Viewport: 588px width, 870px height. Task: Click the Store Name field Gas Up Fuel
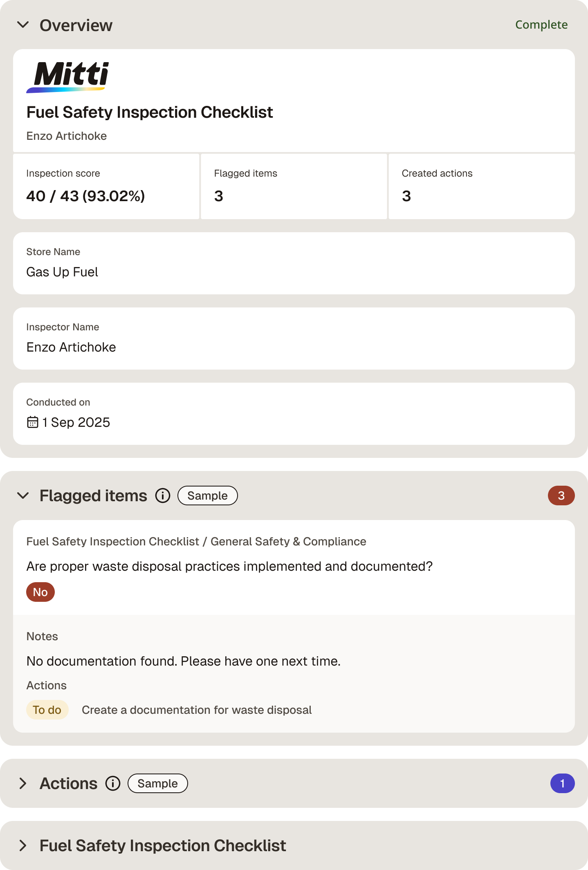pyautogui.click(x=294, y=263)
